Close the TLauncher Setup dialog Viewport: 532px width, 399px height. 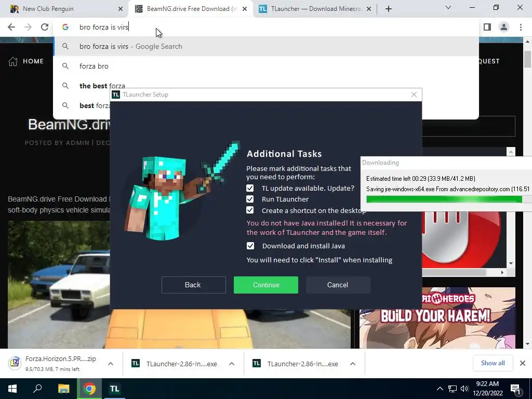point(414,95)
